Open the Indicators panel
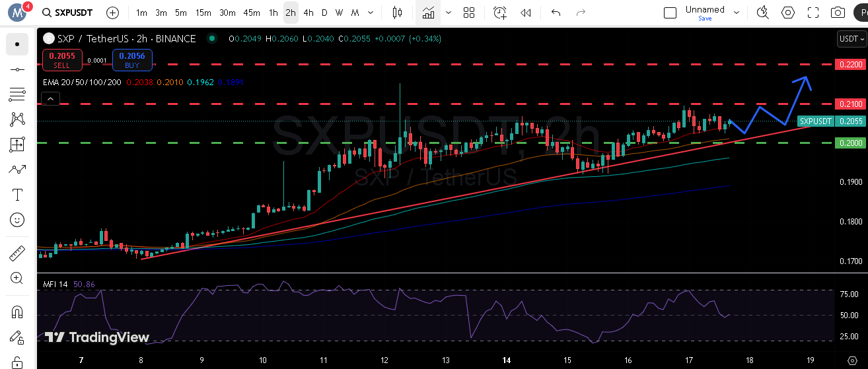Image resolution: width=868 pixels, height=369 pixels. (429, 13)
